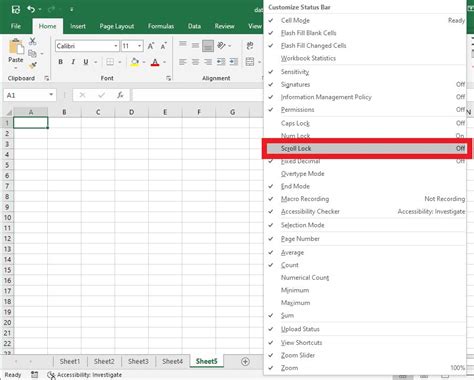The height and width of the screenshot is (380, 474).
Task: Open the Name Box dropdown arrow
Action: [x=51, y=95]
